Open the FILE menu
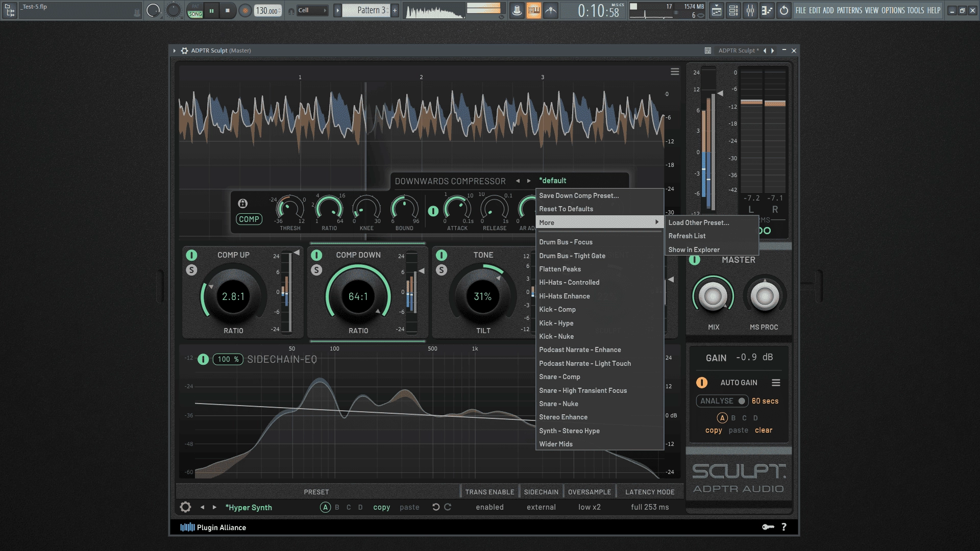Image resolution: width=980 pixels, height=551 pixels. point(801,10)
